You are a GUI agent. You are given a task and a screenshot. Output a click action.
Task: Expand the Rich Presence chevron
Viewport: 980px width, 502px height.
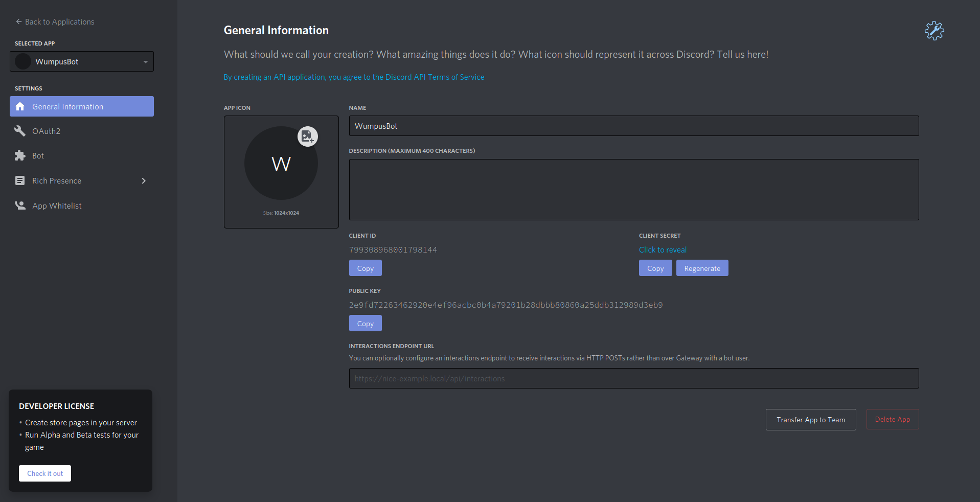click(x=143, y=181)
